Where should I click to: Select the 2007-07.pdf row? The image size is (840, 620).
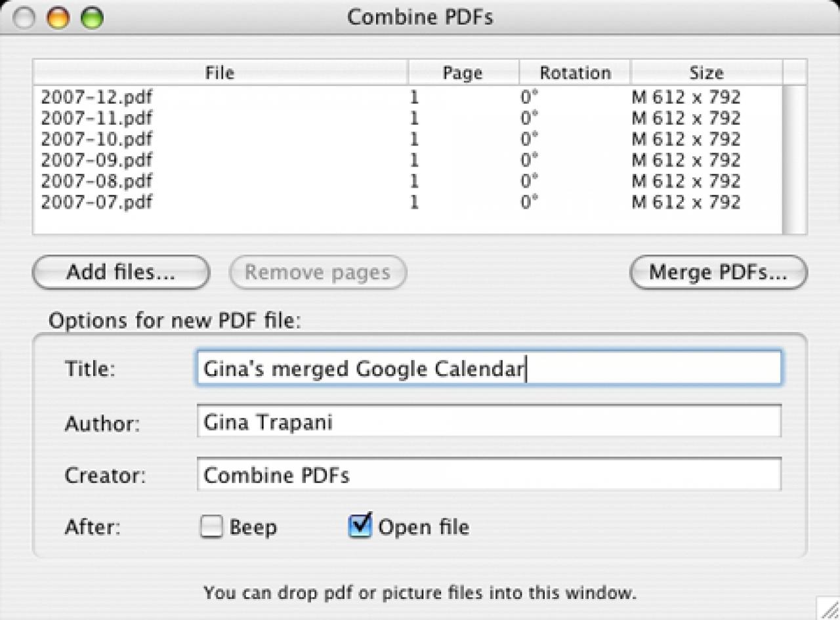point(408,202)
